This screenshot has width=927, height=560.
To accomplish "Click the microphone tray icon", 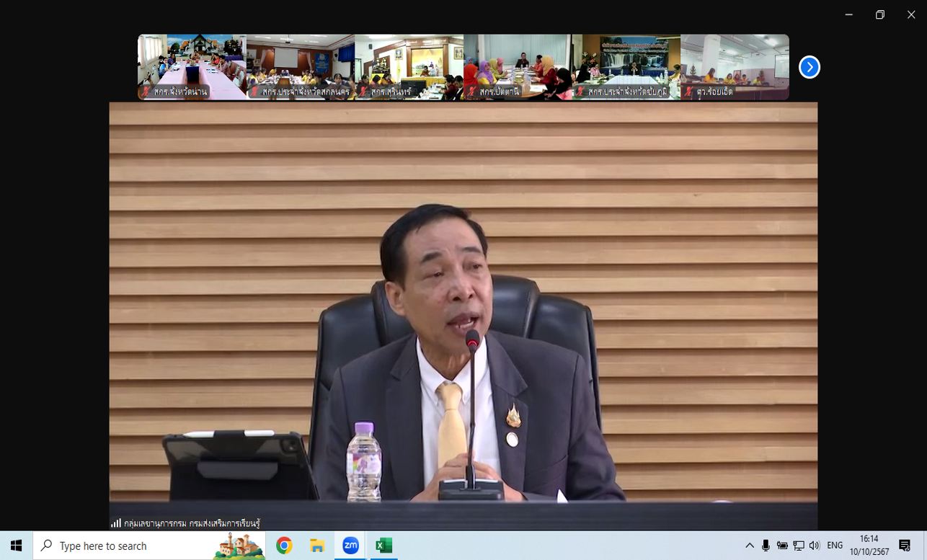I will point(766,546).
